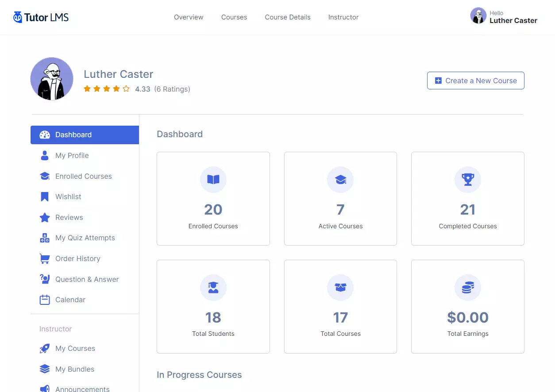This screenshot has height=392, width=555.
Task: Open the Instructor menu item
Action: coord(343,17)
